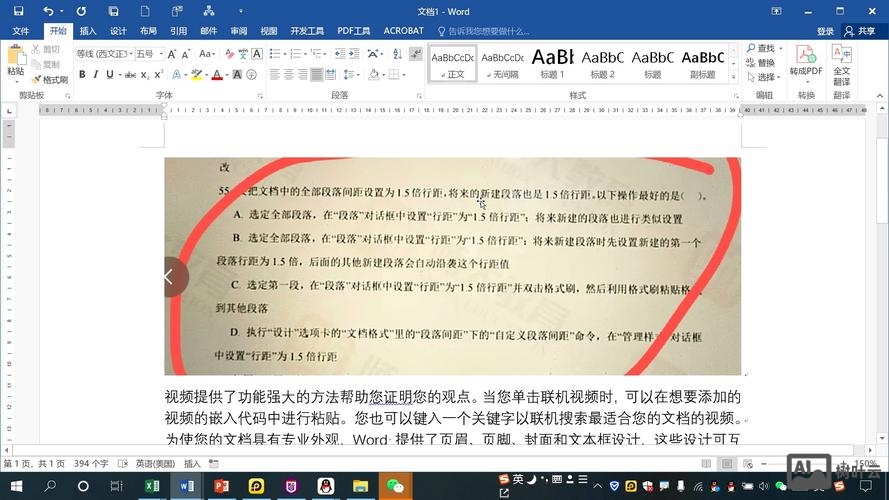
Task: Undo the last action
Action: (x=48, y=11)
